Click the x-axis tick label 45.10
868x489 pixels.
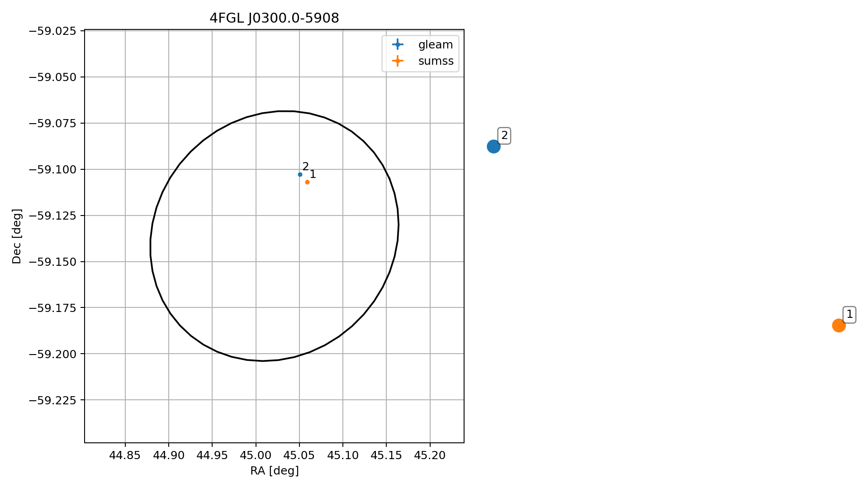click(x=343, y=455)
